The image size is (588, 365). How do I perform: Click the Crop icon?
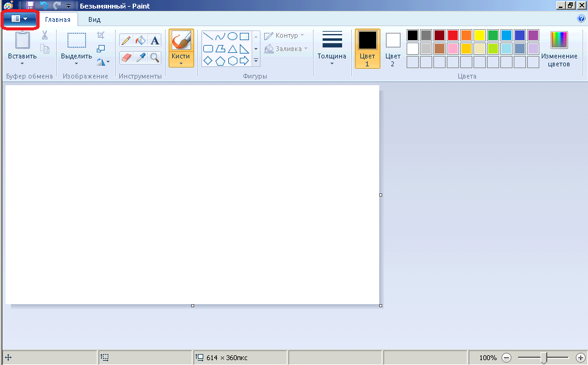point(100,35)
